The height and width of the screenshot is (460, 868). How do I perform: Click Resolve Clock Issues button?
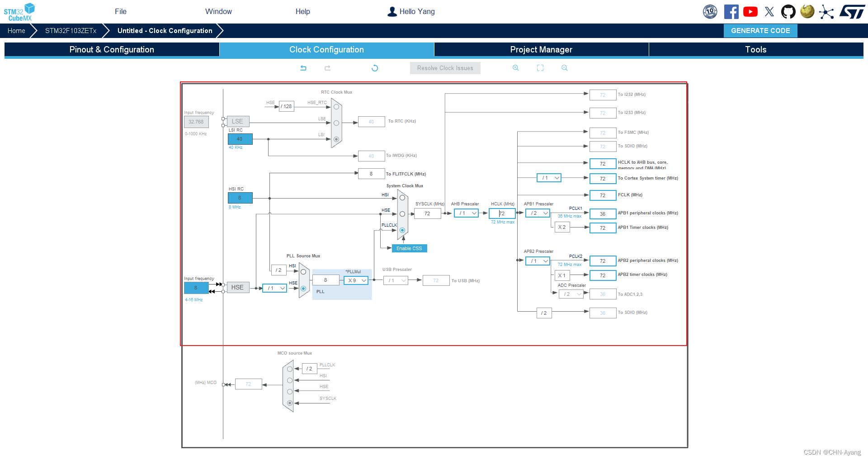click(x=445, y=68)
